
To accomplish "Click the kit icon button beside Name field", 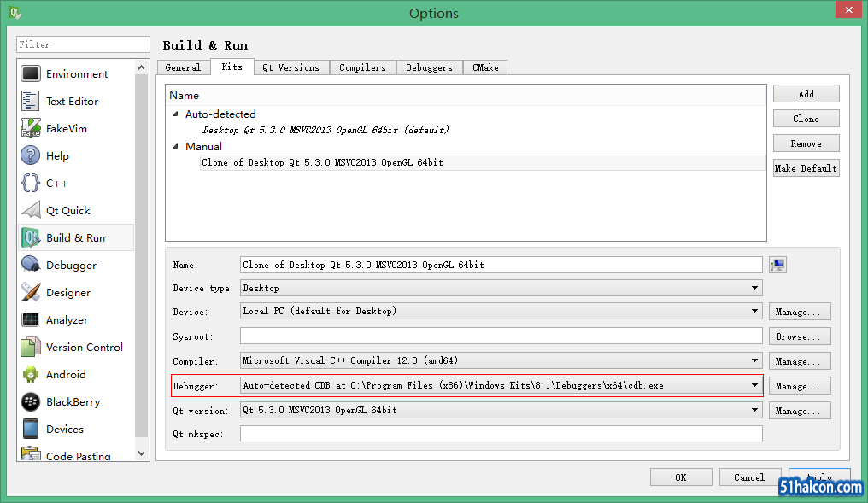I will coord(777,265).
